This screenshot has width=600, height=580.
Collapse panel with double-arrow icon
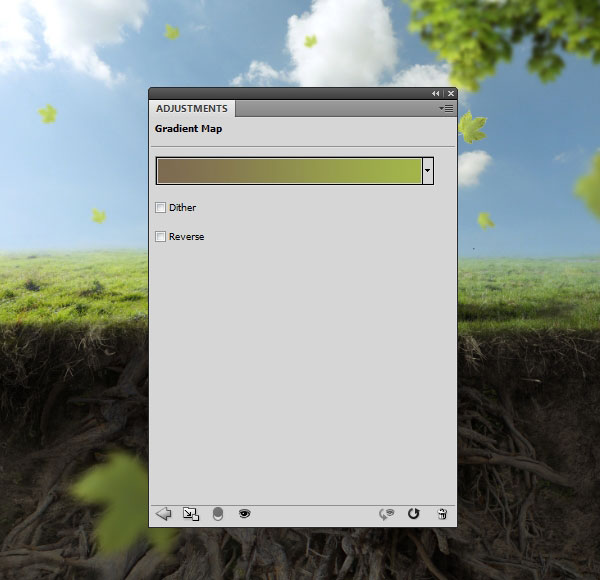[435, 93]
